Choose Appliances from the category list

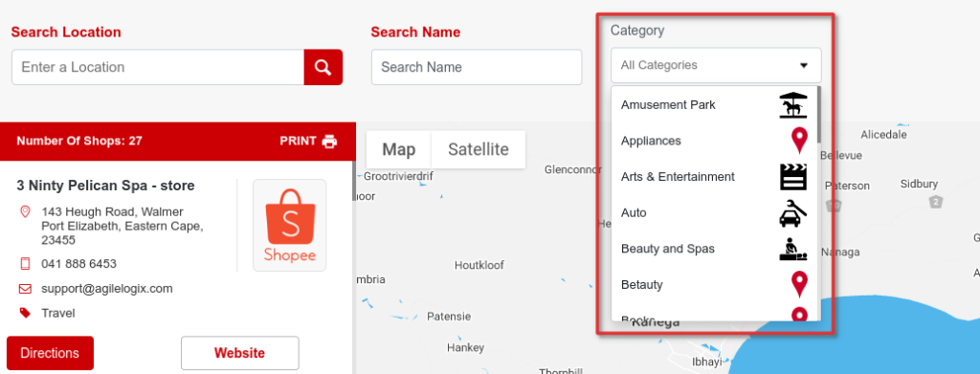[x=713, y=141]
